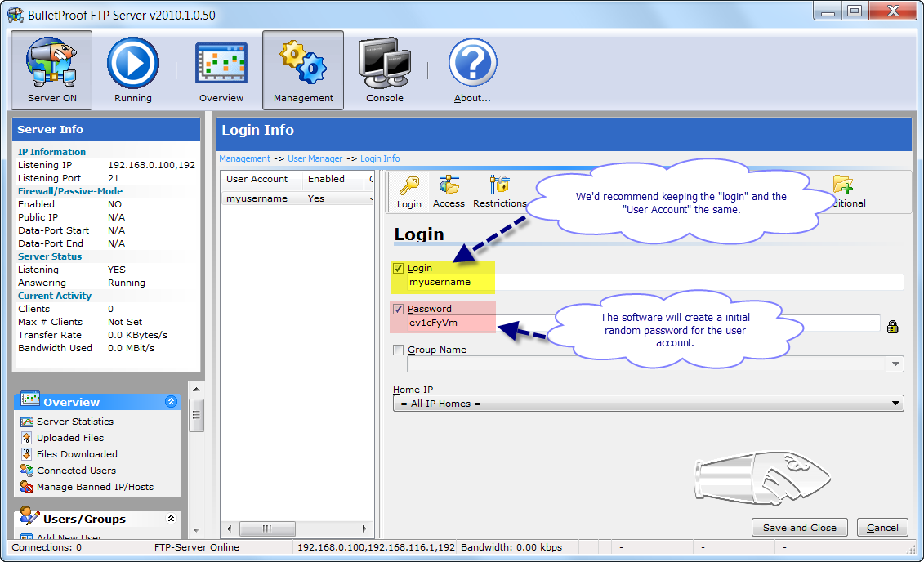Click the Running play icon in toolbar
Image resolution: width=924 pixels, height=562 pixels.
tap(132, 70)
